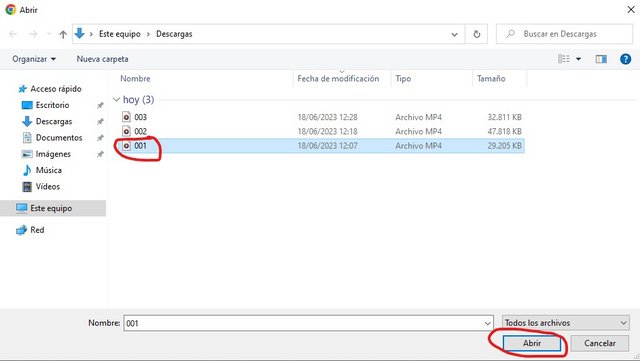Click the video icon of file 001

coord(127,145)
